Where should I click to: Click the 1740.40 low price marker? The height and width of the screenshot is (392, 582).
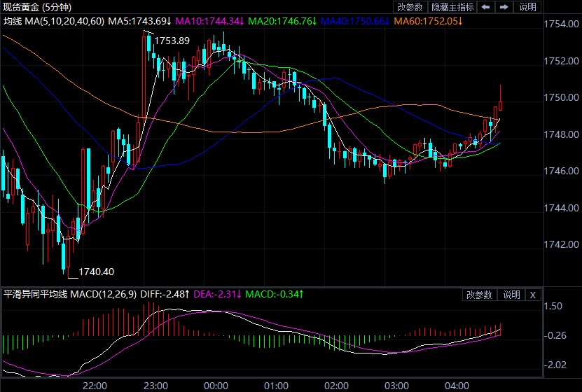point(96,272)
